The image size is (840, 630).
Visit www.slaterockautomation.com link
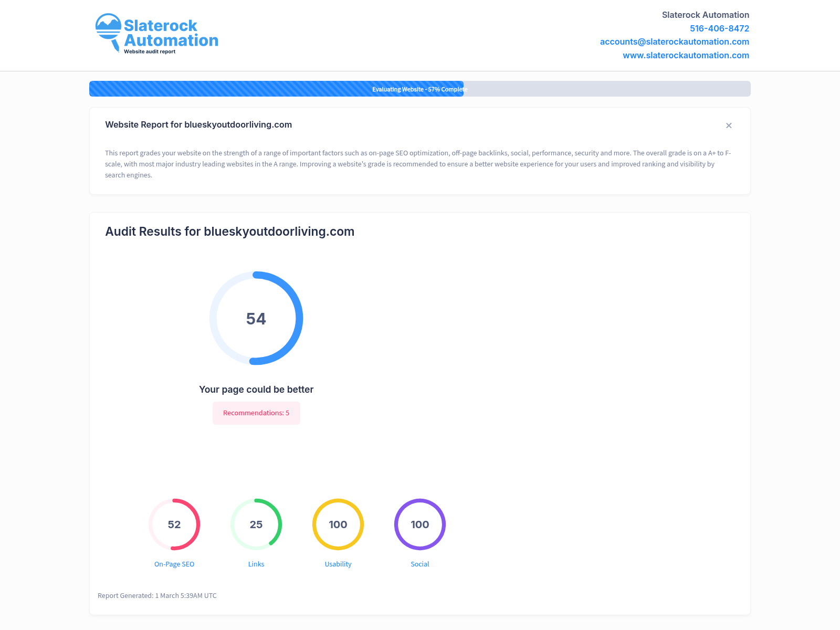point(686,55)
